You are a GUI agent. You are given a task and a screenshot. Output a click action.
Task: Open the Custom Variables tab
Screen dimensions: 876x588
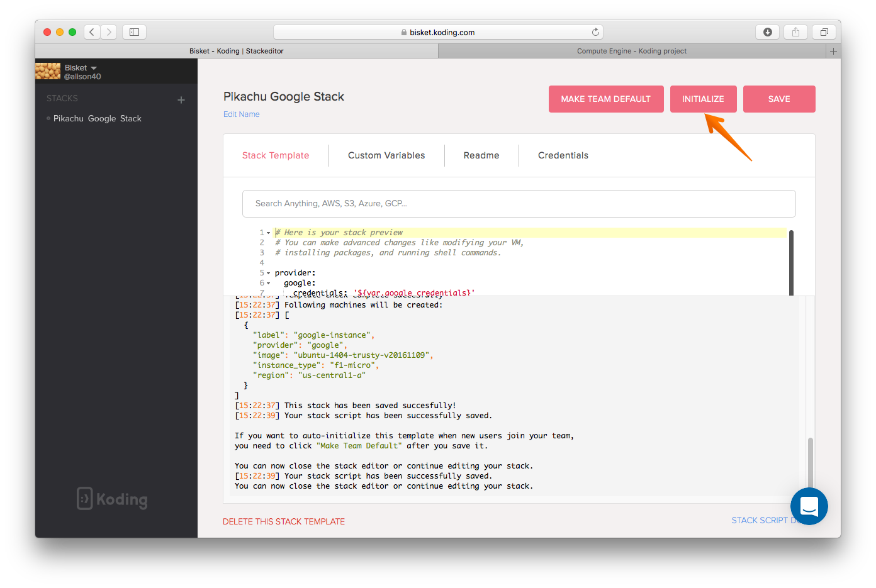(x=386, y=155)
